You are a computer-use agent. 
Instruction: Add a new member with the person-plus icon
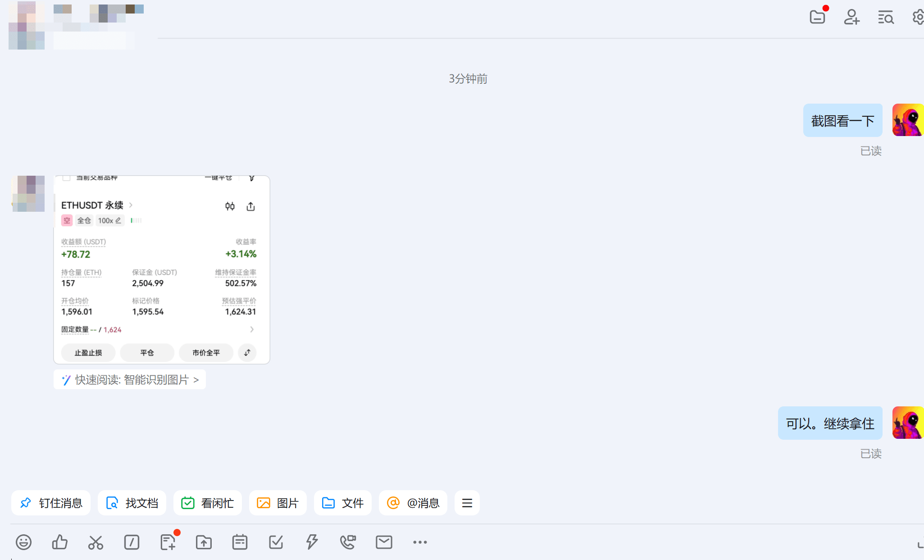[x=851, y=17]
